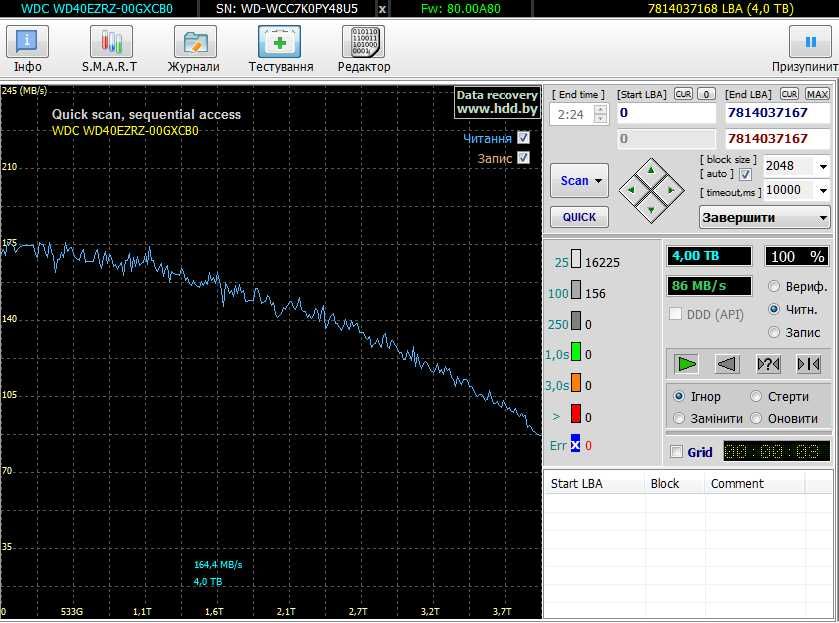The width and height of the screenshot is (839, 623).
Task: Switch to the Тестування testing section
Action: click(279, 42)
